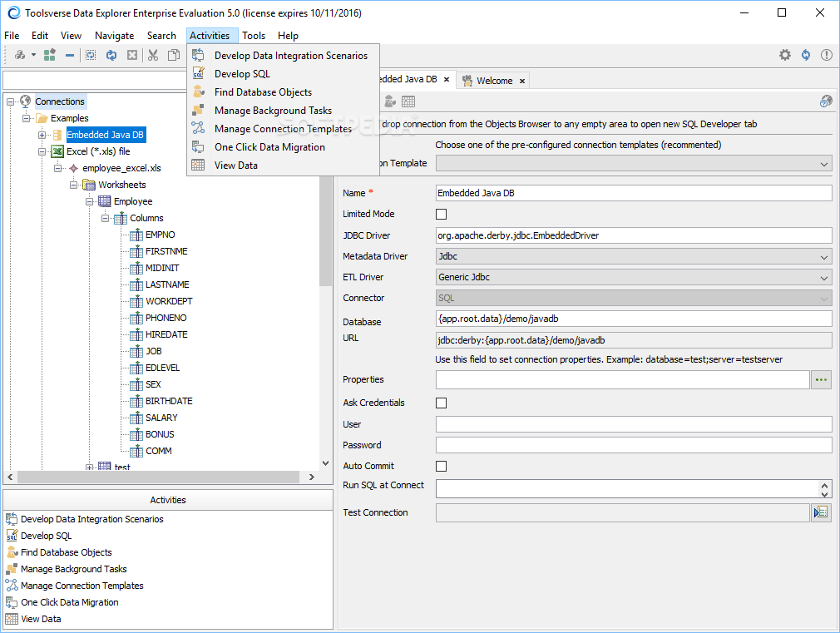Select employee_excel.xls in the tree
840x633 pixels.
(x=121, y=168)
